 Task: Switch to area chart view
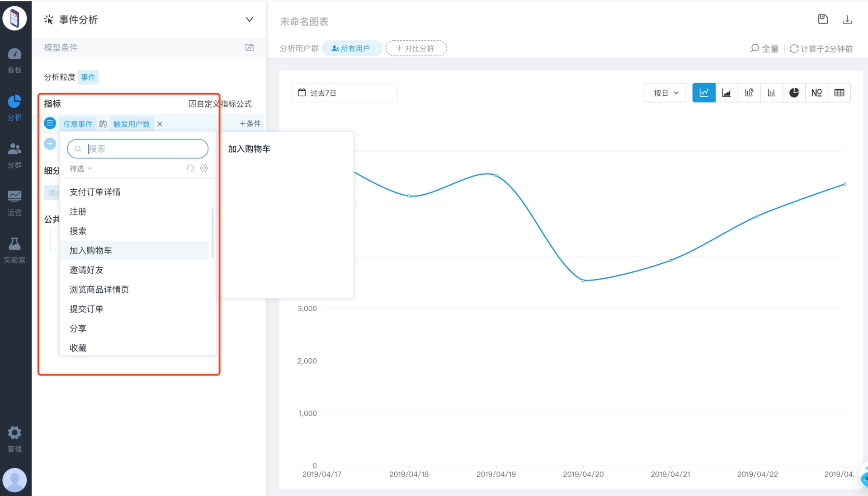tap(726, 92)
